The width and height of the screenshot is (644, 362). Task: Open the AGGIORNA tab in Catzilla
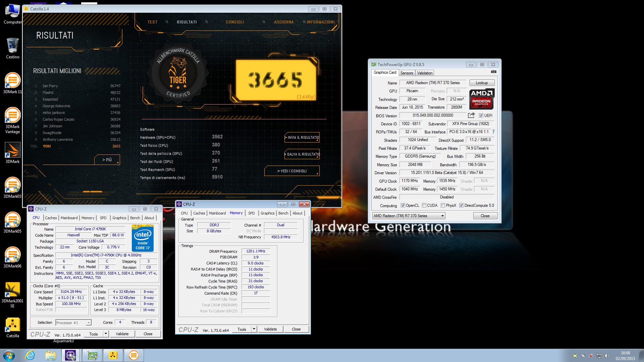[x=284, y=22]
